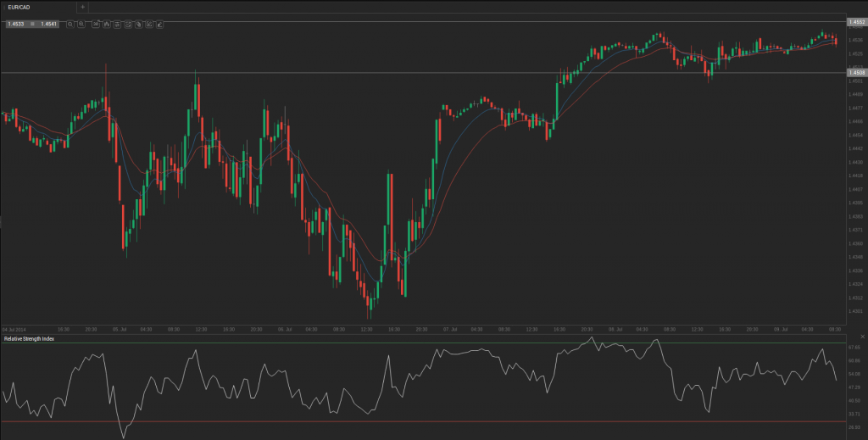Click the share/export chart icon
The height and width of the screenshot is (440, 868).
click(x=149, y=24)
